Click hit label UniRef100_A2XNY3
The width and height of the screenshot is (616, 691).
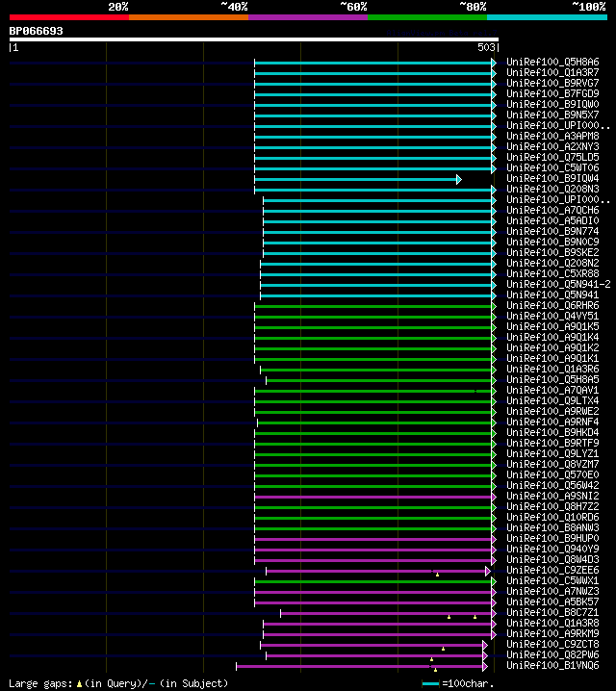coord(552,146)
